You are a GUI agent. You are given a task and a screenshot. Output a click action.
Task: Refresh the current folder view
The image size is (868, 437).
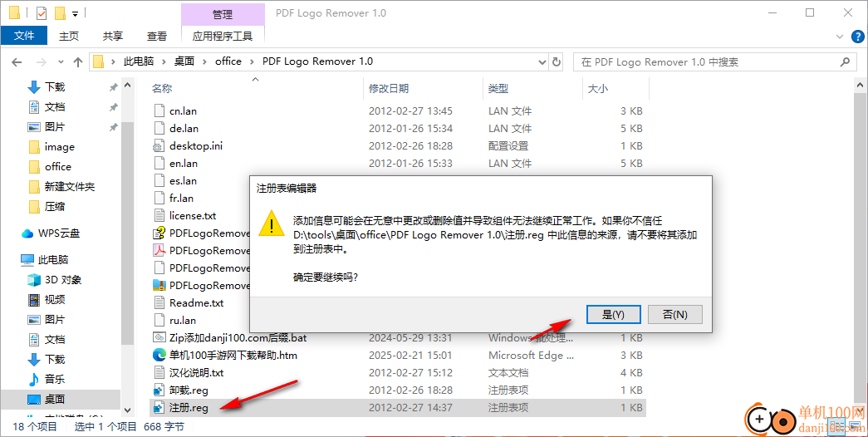click(x=557, y=62)
